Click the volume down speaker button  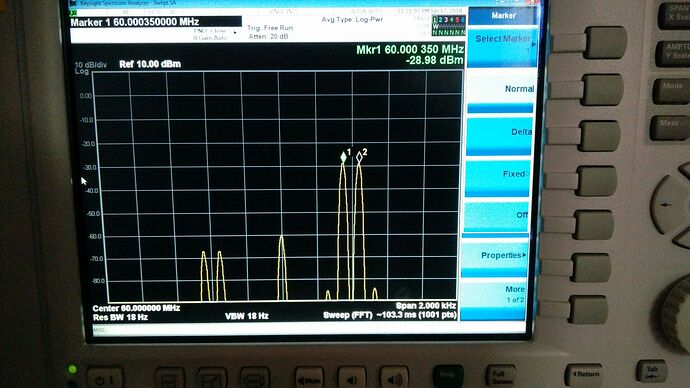tap(352, 378)
